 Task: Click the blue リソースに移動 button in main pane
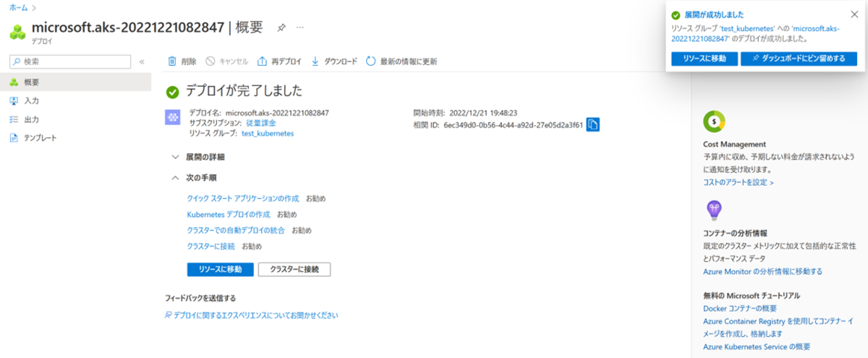pos(220,269)
